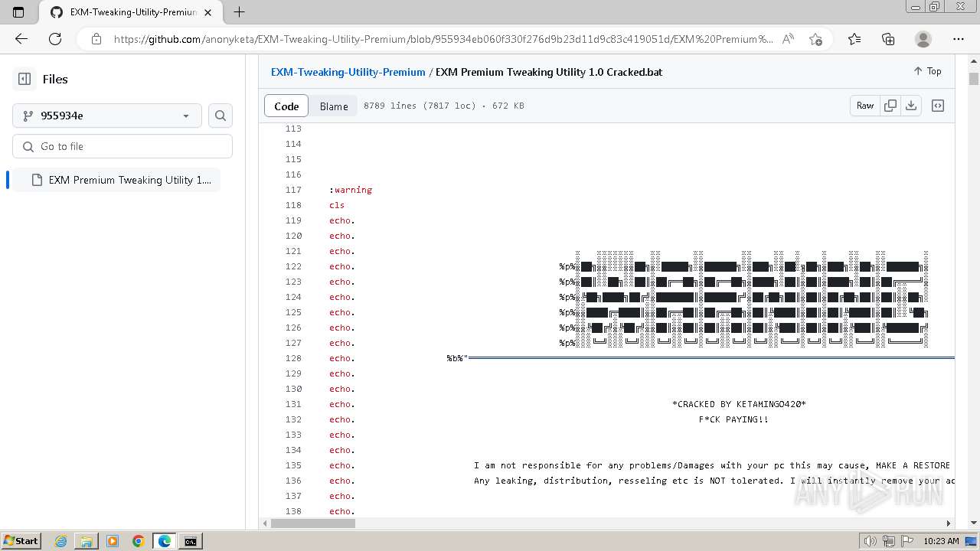
Task: Download the raw file
Action: click(911, 106)
